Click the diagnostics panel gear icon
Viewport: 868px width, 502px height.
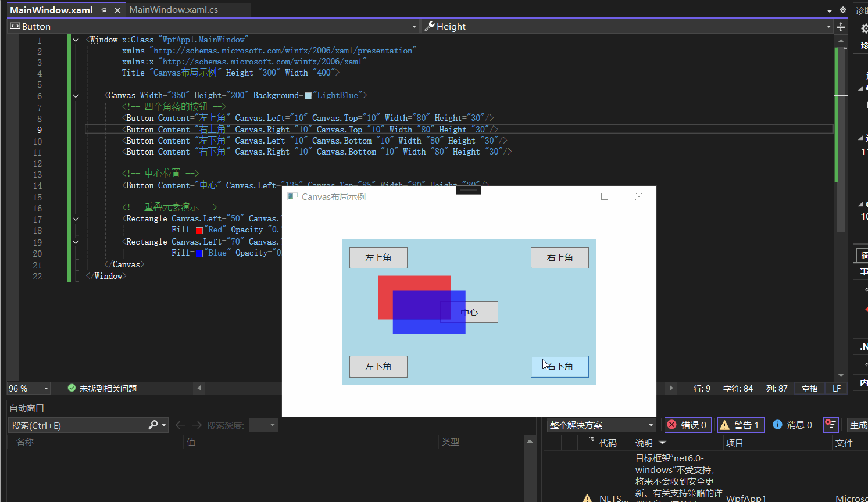coord(865,28)
